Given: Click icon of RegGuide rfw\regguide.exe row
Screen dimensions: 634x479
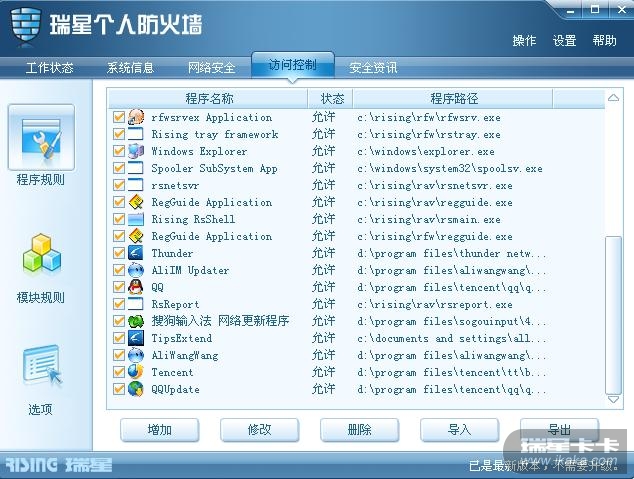Looking at the screenshot, I should coord(136,236).
